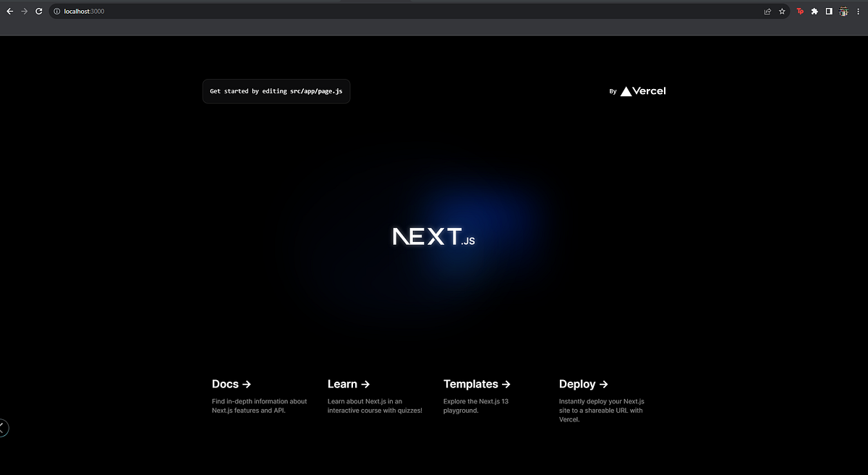Screen dimensions: 868x475
Task: Click the share icon in the toolbar
Action: pyautogui.click(x=767, y=11)
